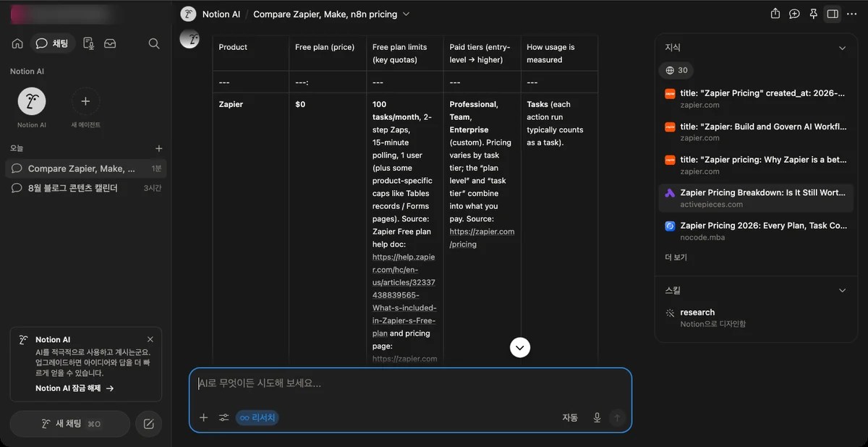Go to Home via the house icon
The width and height of the screenshot is (868, 447).
point(17,43)
